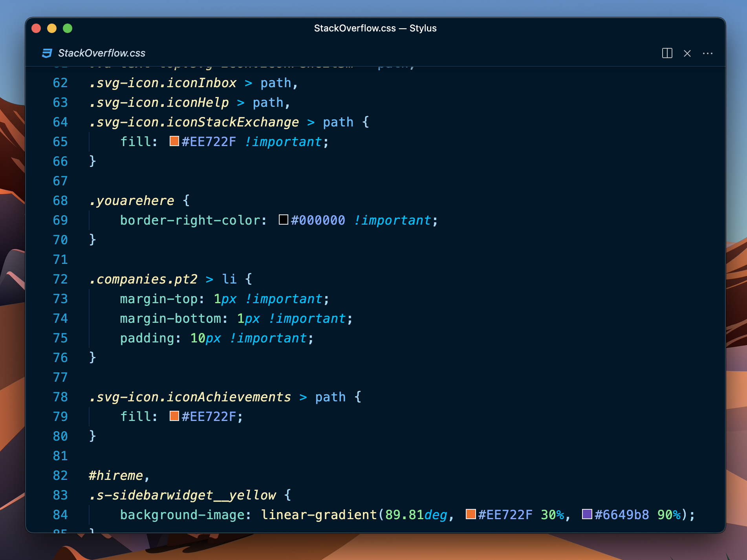This screenshot has height=560, width=747.
Task: Click 'background-image' property name
Action: click(x=182, y=515)
